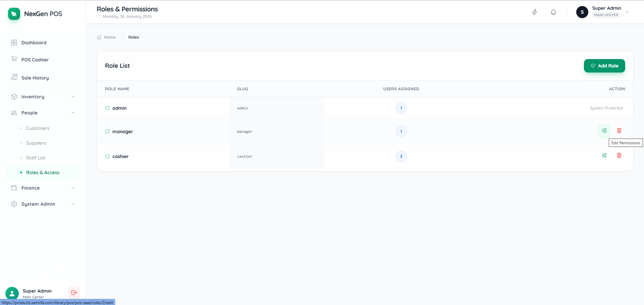Click the users assigned badge for cashier
Viewport: 644px width, 305px height.
pos(401,156)
